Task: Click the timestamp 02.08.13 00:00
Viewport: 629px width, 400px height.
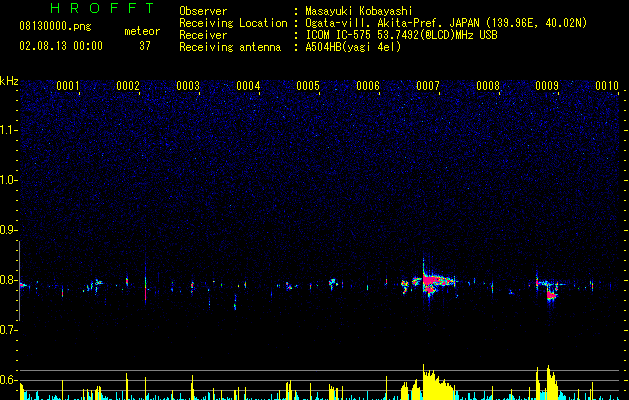Action: 61,46
